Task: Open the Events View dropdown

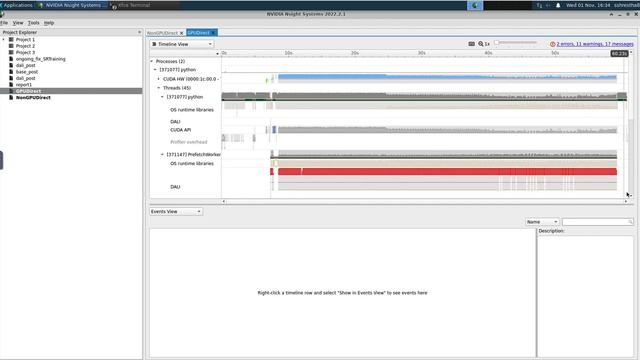Action: pos(176,211)
